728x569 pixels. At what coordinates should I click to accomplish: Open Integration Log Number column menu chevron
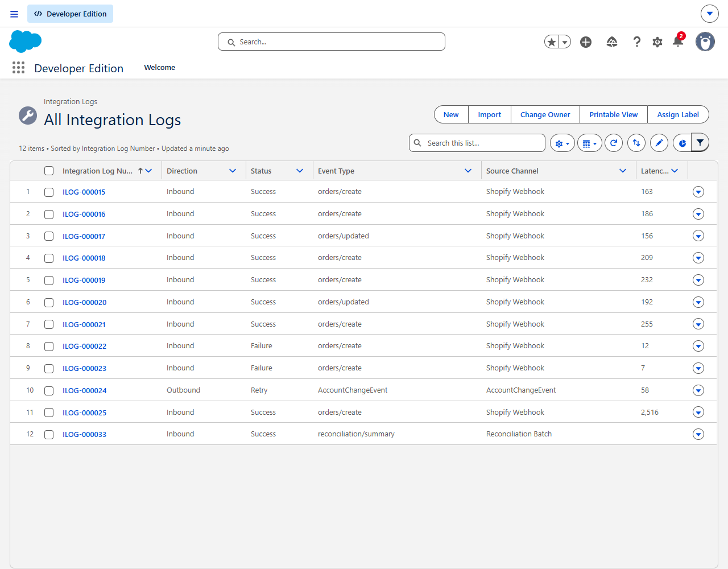(x=149, y=171)
